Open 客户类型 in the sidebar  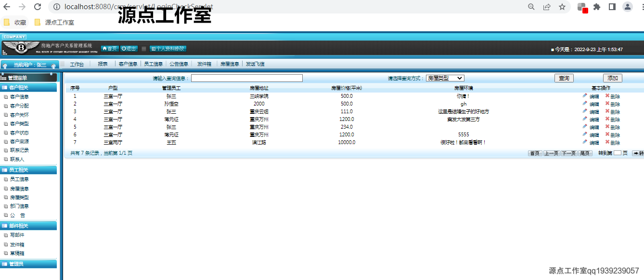(x=19, y=124)
